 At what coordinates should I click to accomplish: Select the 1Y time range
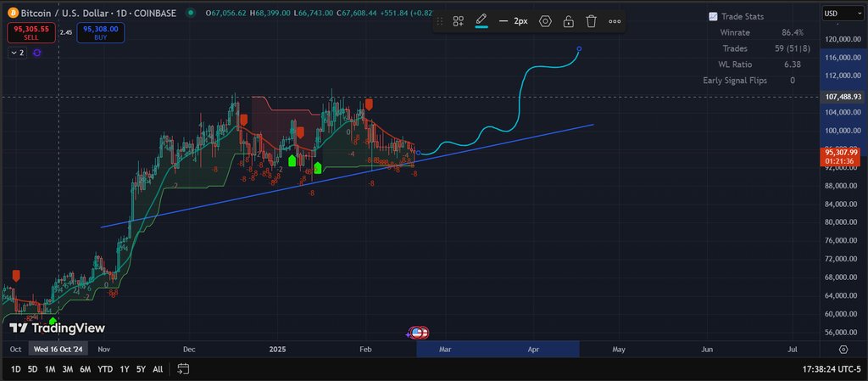[x=125, y=369]
